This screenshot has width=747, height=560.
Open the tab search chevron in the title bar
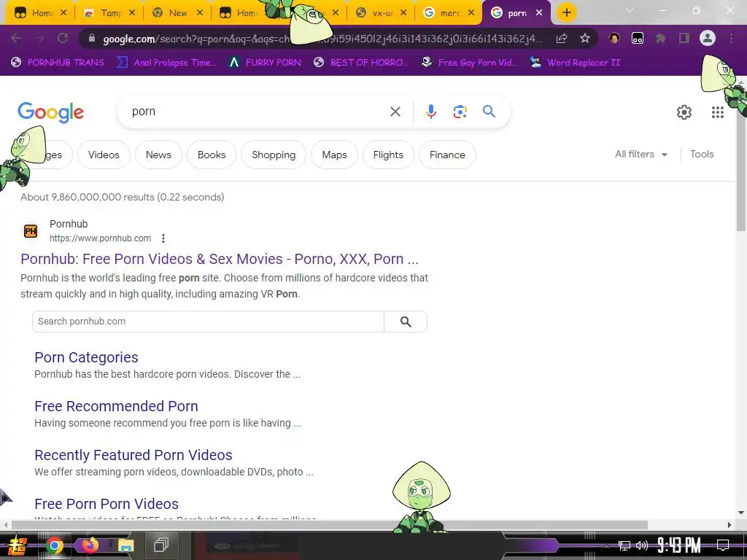click(630, 10)
